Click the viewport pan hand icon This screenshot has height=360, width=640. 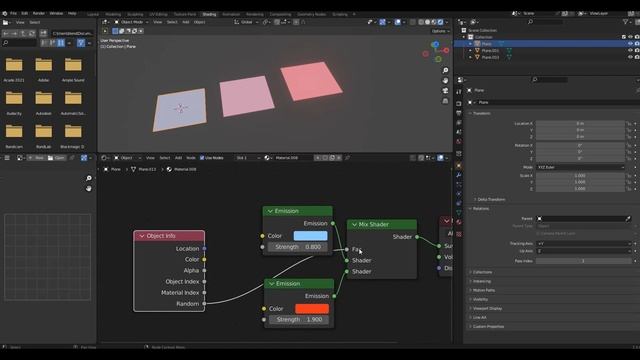pos(445,80)
